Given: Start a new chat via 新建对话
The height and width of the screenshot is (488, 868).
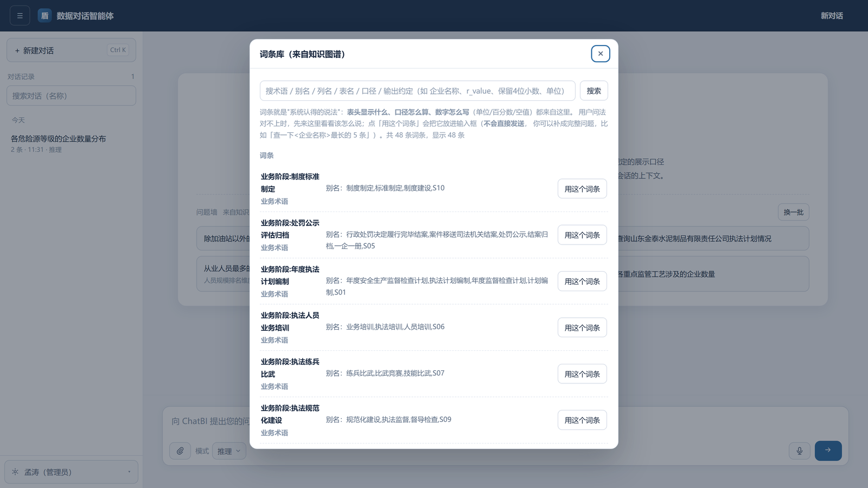Looking at the screenshot, I should pos(71,50).
